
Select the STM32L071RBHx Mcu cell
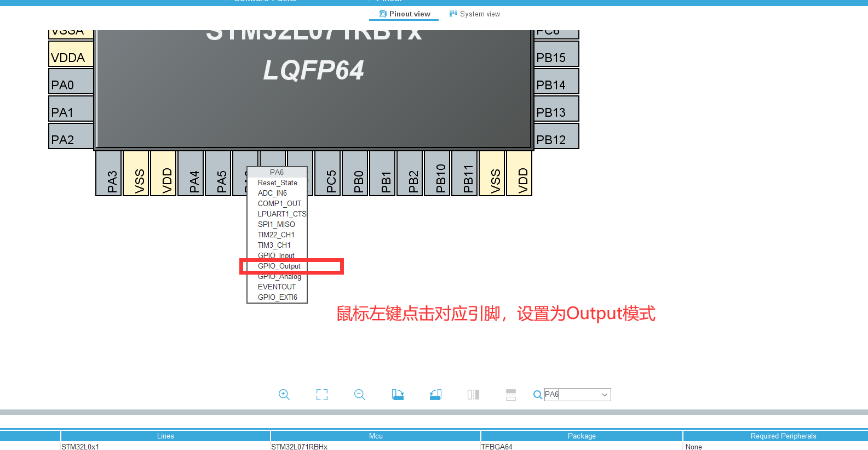pos(376,446)
